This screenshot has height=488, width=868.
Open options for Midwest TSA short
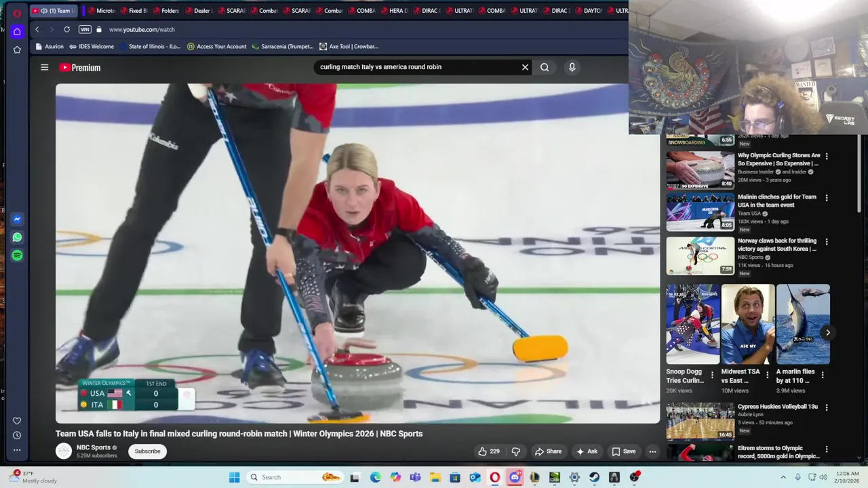[x=767, y=374]
